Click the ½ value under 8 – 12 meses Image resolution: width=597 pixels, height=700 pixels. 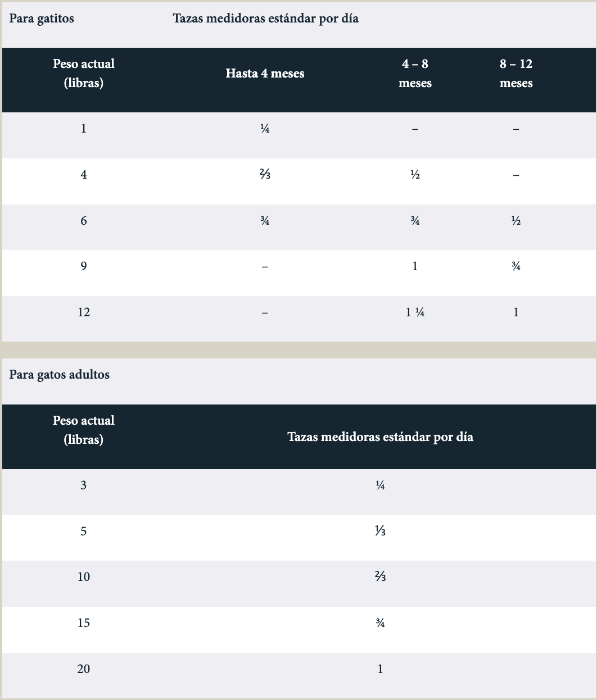516,221
